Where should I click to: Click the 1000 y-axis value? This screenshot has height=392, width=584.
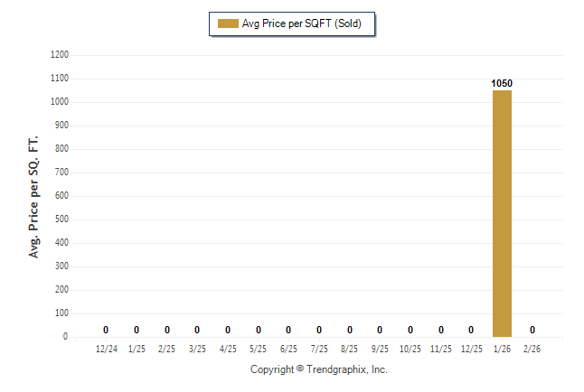[x=60, y=102]
